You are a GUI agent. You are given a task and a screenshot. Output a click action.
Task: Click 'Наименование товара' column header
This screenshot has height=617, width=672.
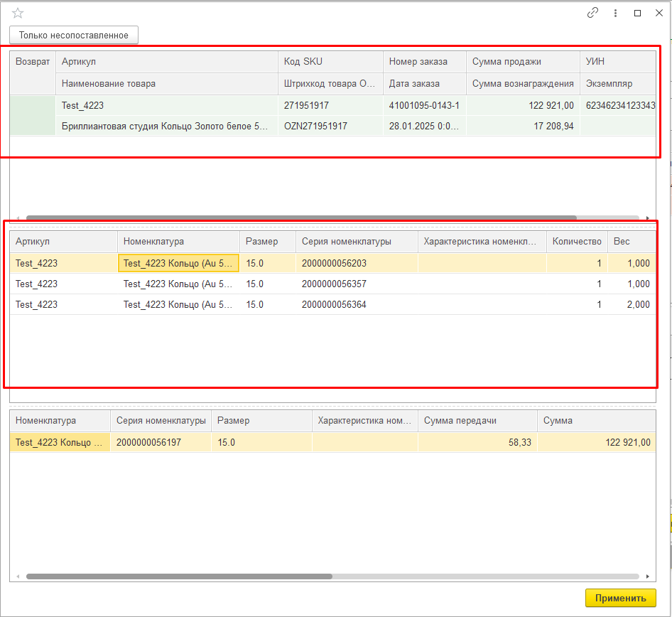click(167, 84)
